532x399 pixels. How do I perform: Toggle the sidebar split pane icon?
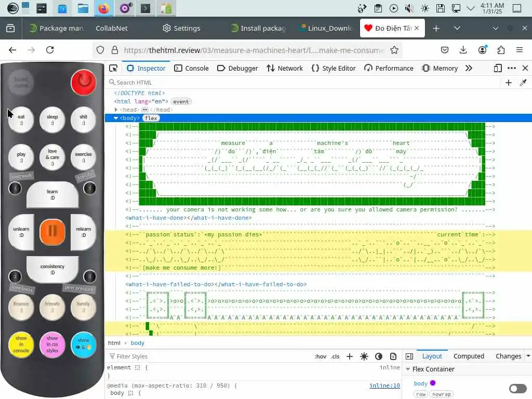click(409, 356)
